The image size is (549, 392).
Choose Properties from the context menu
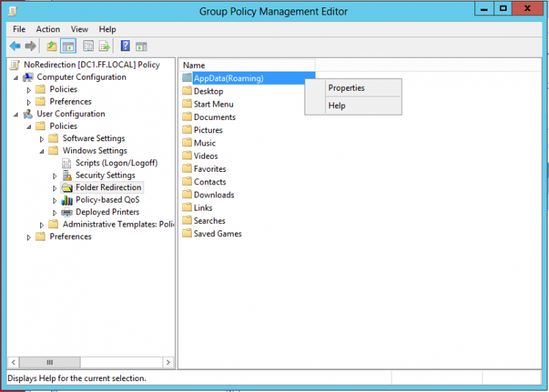point(354,88)
